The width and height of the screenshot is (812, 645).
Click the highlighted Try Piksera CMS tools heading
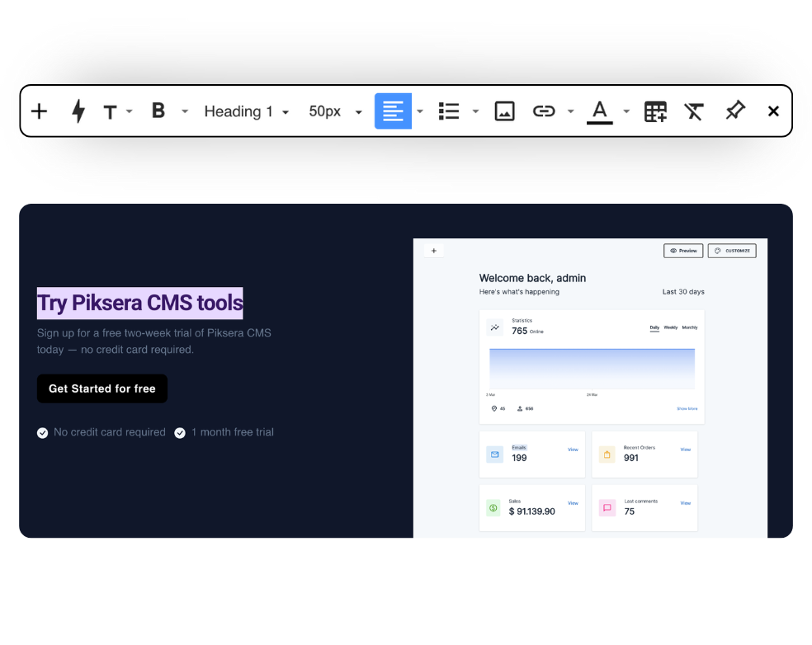click(x=139, y=303)
